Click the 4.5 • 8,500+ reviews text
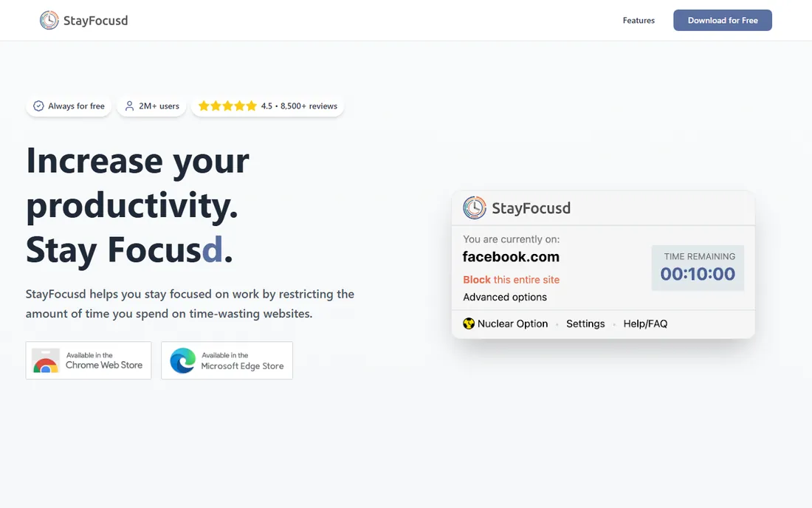Viewport: 812px width, 508px height. click(299, 106)
